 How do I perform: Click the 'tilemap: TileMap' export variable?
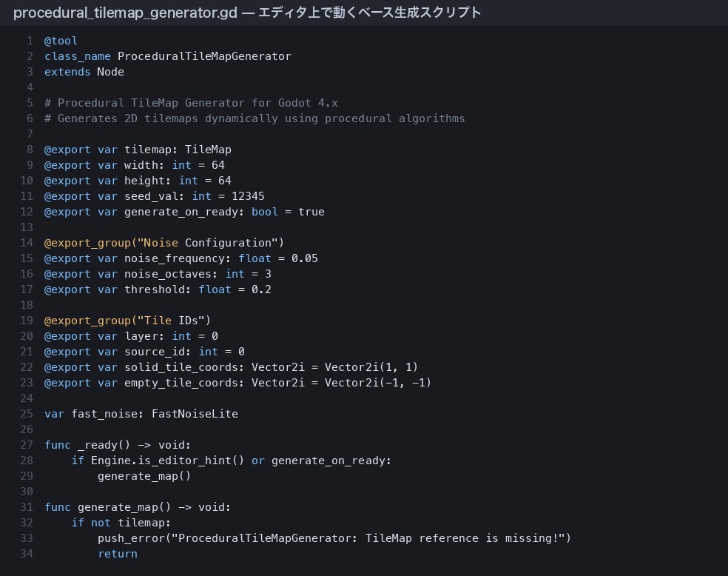tap(138, 150)
